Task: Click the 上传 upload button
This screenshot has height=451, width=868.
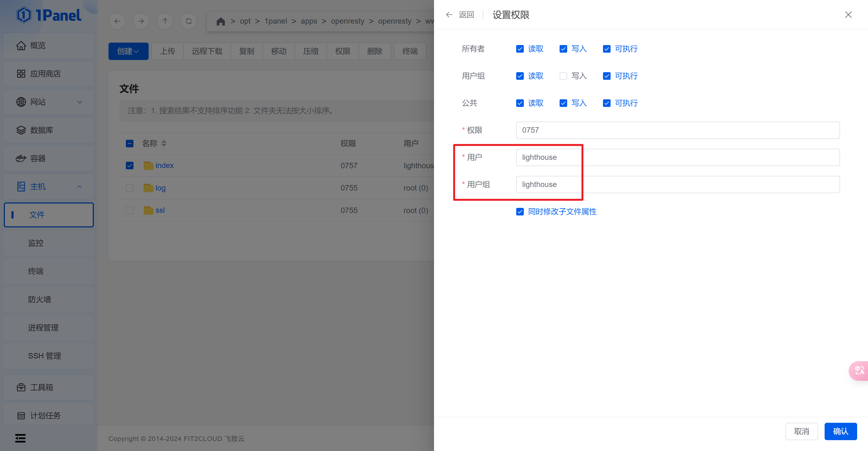Action: coord(167,51)
